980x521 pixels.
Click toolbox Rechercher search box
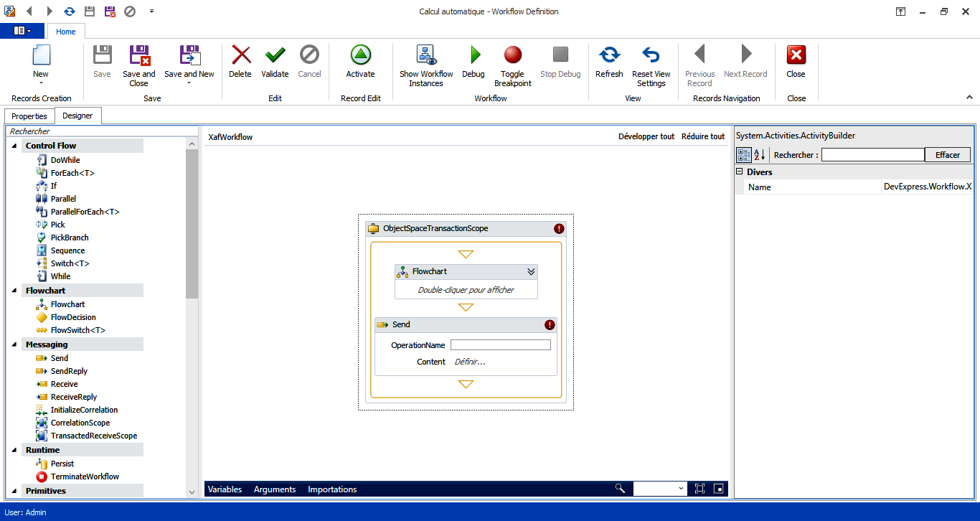[x=102, y=131]
